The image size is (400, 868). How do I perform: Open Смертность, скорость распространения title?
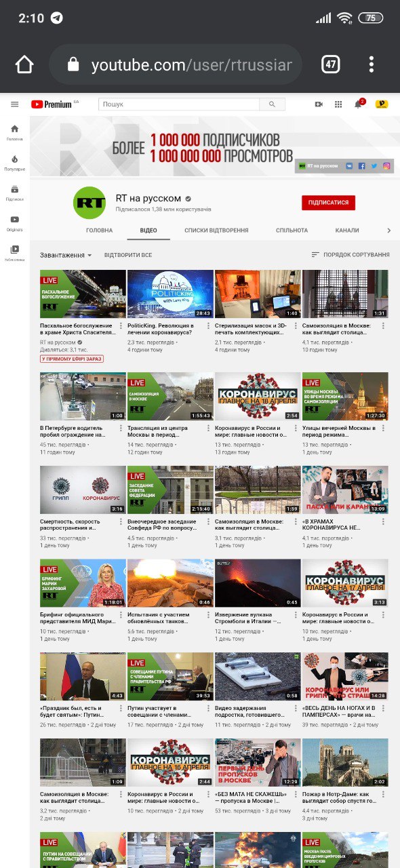(70, 526)
